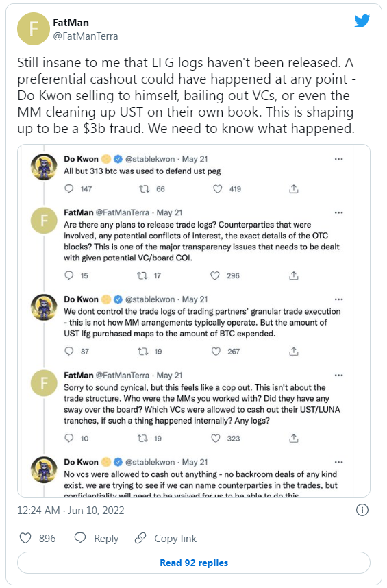Viewport: 387px width, 588px height.
Task: Share Do Kwon's 313 btc tweet
Action: [x=294, y=188]
